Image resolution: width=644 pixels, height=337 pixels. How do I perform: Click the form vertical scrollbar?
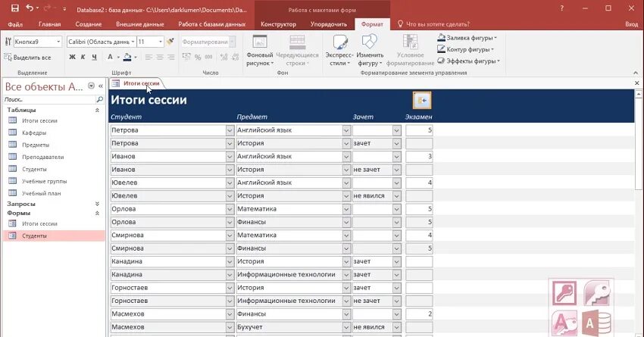pos(639,144)
